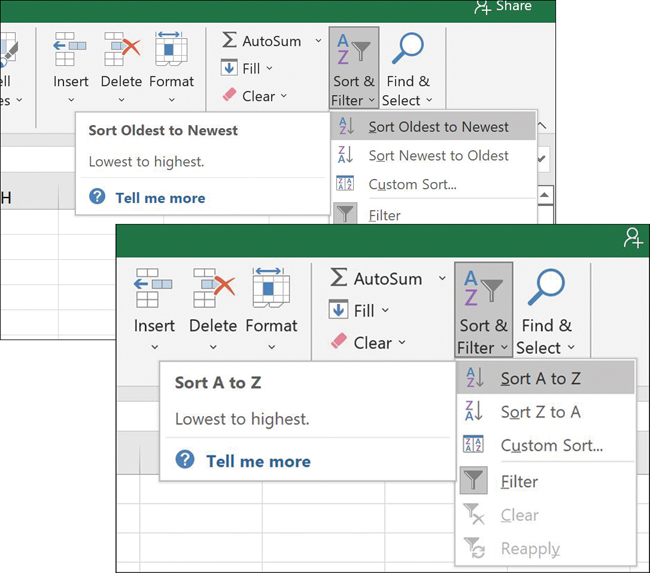Click Insert cells icon in front window
The width and height of the screenshot is (650, 573).
click(153, 288)
